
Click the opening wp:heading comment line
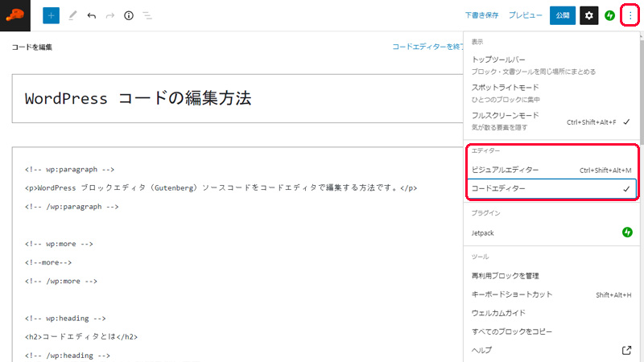tap(65, 318)
